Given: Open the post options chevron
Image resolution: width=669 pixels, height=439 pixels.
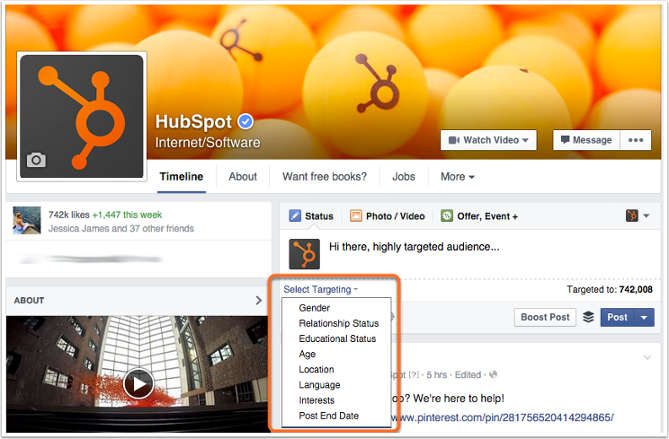Looking at the screenshot, I should [x=647, y=358].
